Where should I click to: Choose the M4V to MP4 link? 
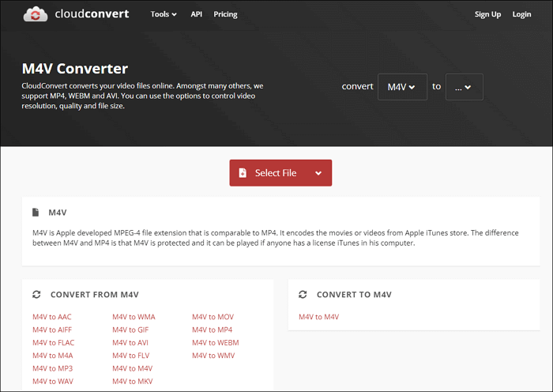pos(212,330)
